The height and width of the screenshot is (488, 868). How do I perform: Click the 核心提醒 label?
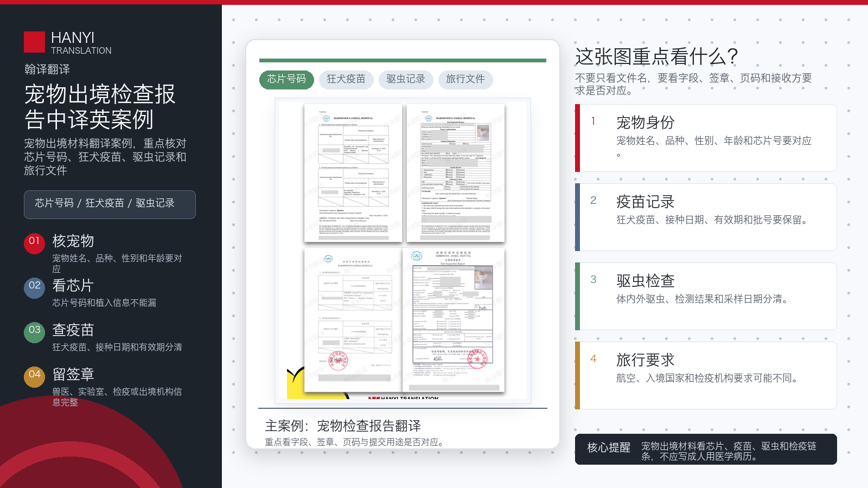click(x=609, y=448)
